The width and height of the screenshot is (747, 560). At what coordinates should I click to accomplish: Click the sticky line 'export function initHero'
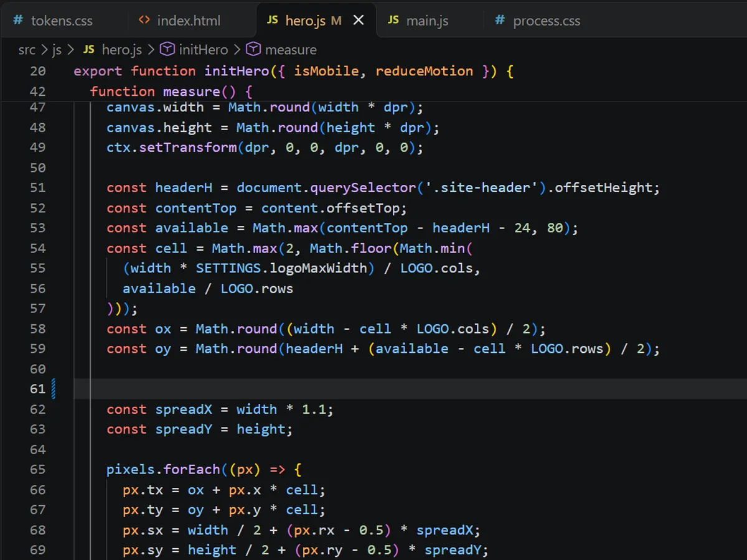point(293,71)
